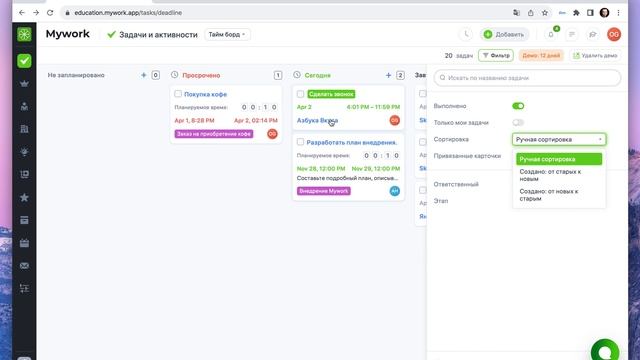Tick the Разработать план внедрения checkbox
Image resolution: width=640 pixels, height=360 pixels.
click(300, 142)
